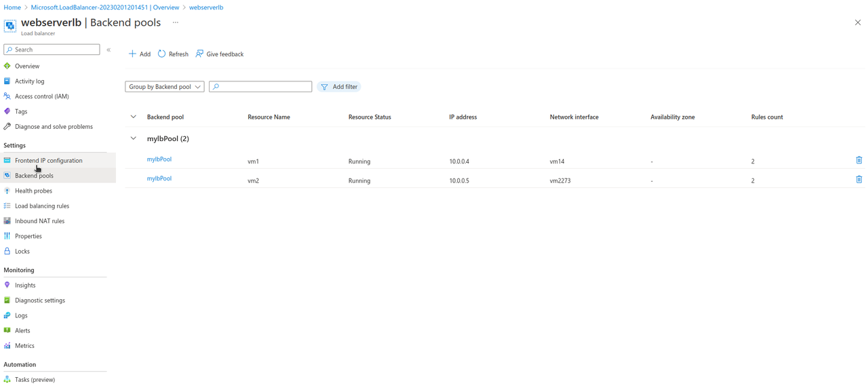The height and width of the screenshot is (390, 868).
Task: Click the Add button in toolbar
Action: (x=140, y=54)
